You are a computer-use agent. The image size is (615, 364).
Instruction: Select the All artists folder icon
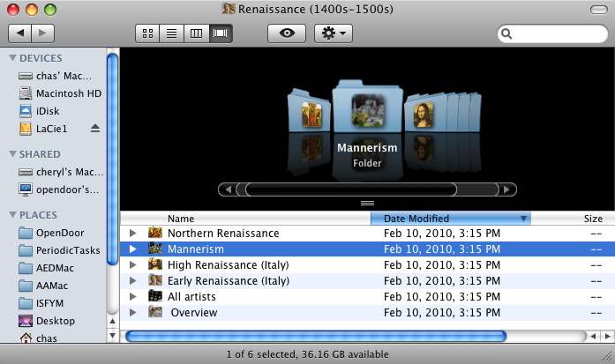(x=155, y=296)
